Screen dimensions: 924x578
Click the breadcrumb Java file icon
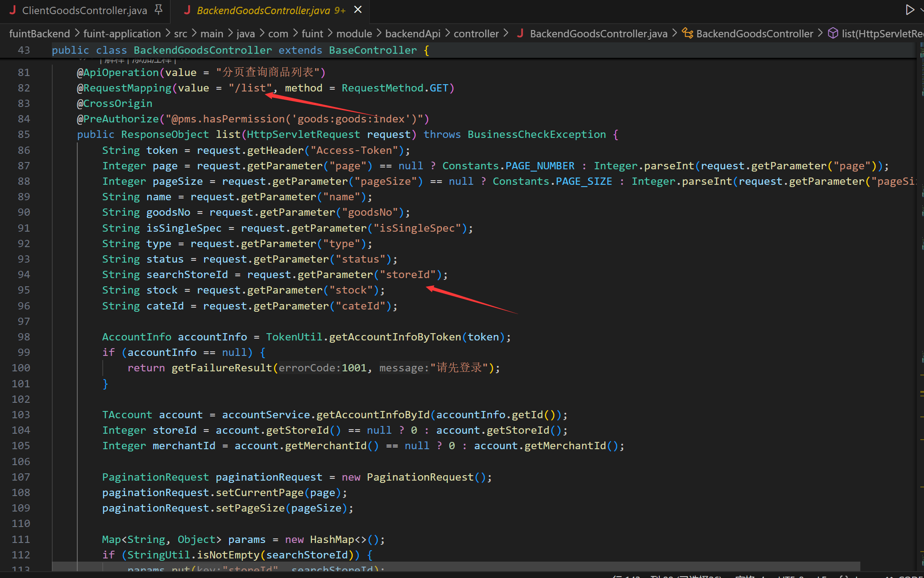tap(520, 33)
